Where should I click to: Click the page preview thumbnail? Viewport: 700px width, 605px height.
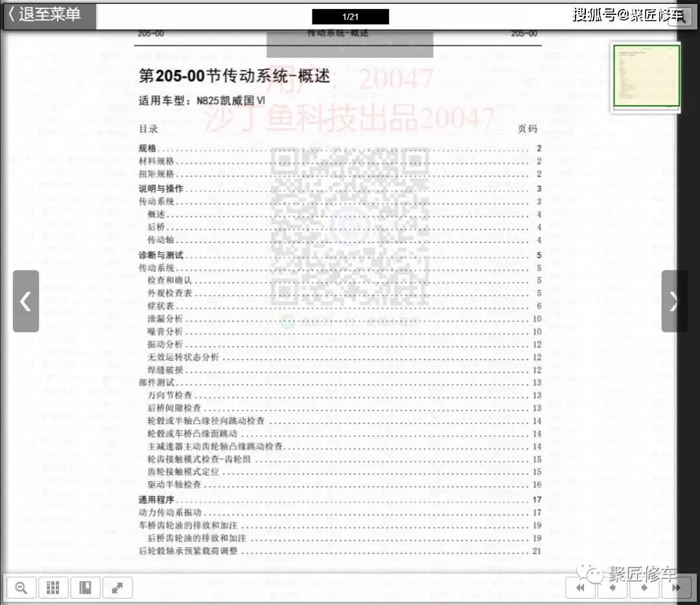[x=646, y=76]
